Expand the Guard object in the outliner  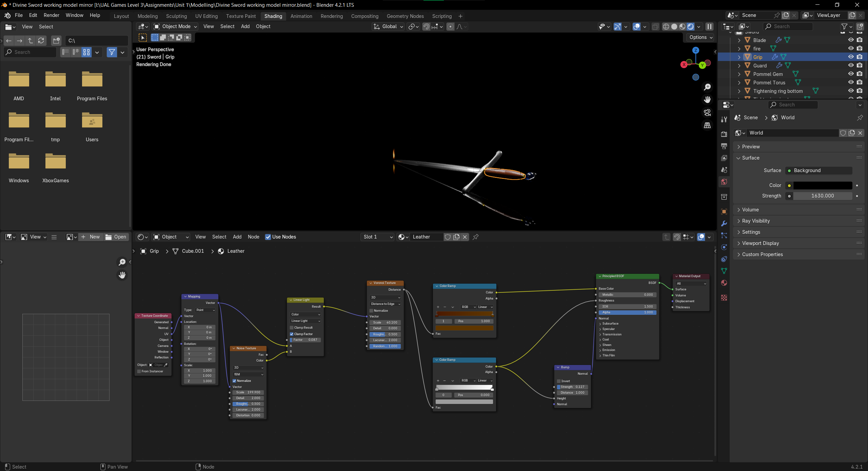coord(739,66)
